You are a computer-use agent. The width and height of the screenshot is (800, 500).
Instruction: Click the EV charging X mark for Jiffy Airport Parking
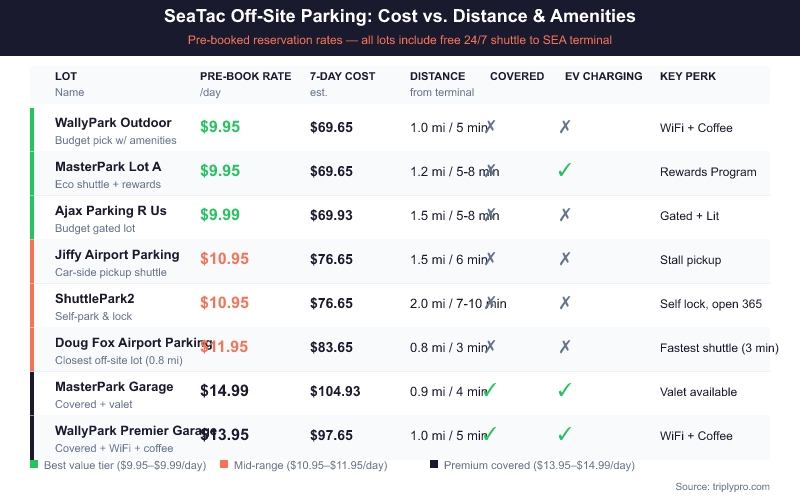[x=565, y=259]
